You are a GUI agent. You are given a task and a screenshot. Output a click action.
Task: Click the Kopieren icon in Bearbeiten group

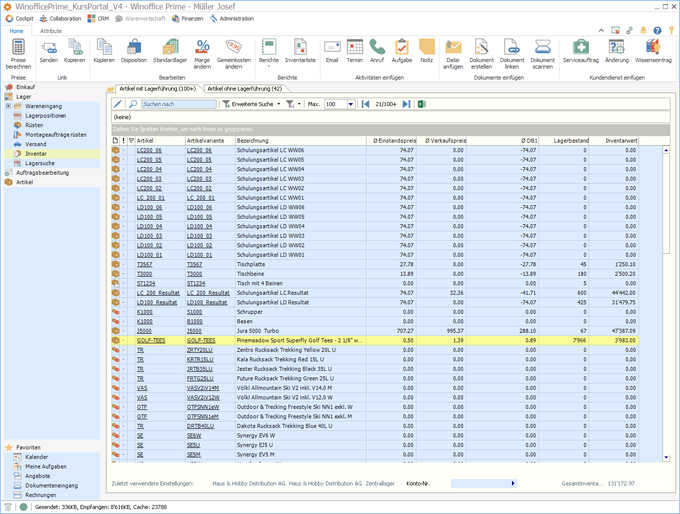point(104,47)
